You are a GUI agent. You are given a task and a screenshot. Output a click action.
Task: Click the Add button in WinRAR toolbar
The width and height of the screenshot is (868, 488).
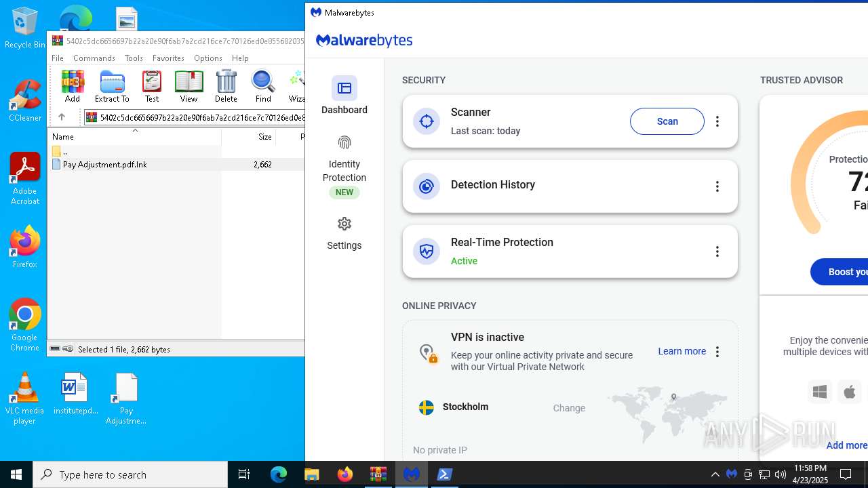73,87
